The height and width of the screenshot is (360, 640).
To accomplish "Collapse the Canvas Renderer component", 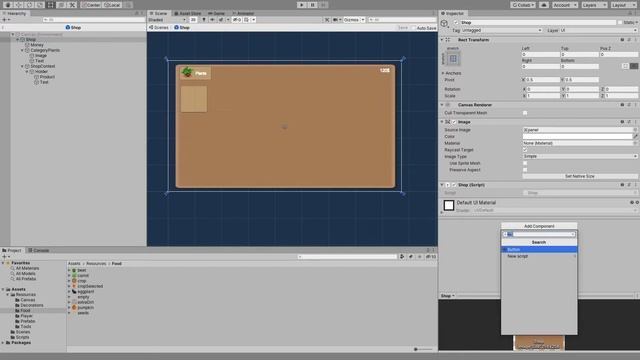I will (442, 105).
